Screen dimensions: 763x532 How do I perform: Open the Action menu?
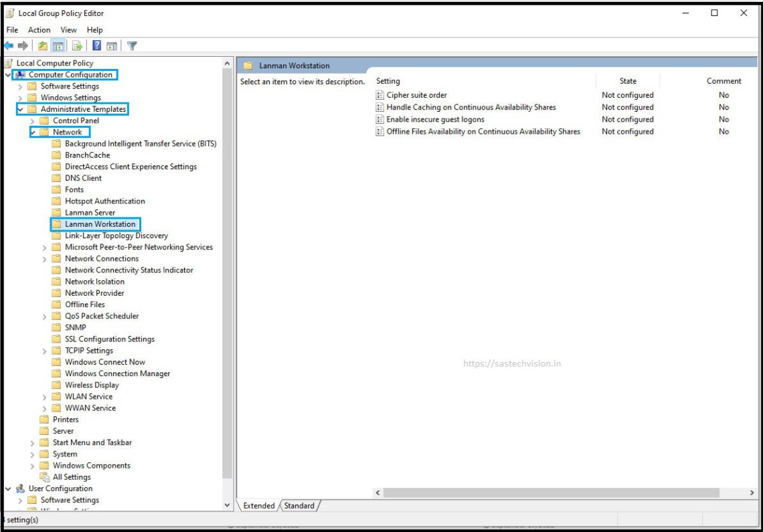pyautogui.click(x=39, y=29)
